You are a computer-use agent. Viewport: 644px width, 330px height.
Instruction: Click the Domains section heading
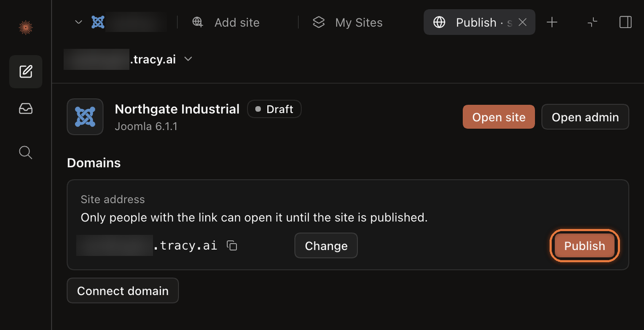coord(94,163)
